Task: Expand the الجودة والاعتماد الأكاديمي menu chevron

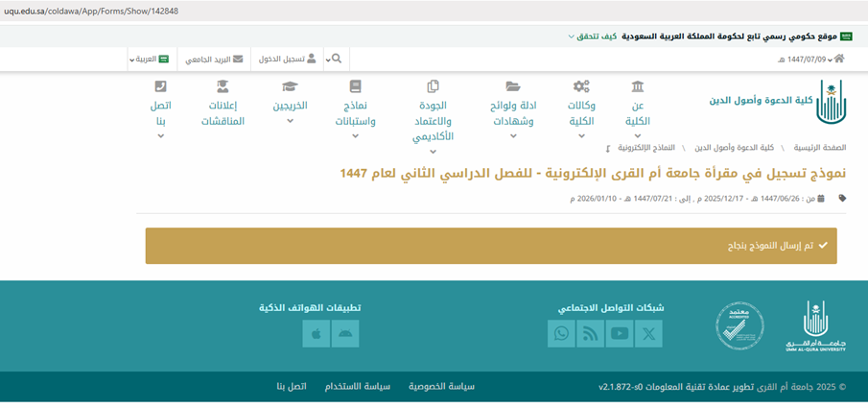Action: (x=433, y=151)
